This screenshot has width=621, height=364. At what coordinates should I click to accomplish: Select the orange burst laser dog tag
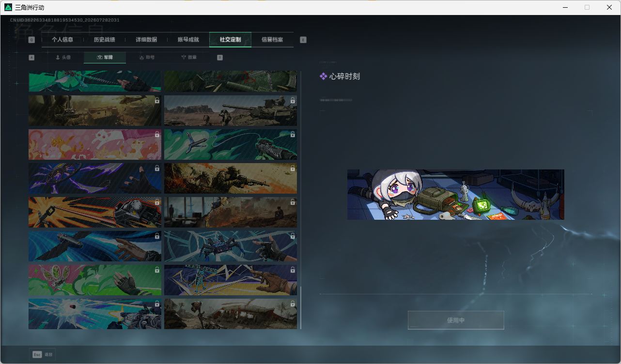tap(95, 212)
